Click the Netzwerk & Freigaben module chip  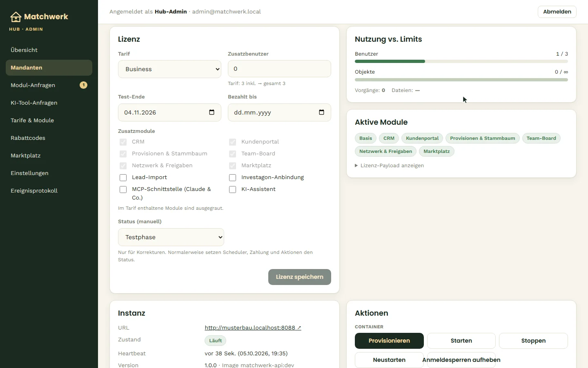386,151
